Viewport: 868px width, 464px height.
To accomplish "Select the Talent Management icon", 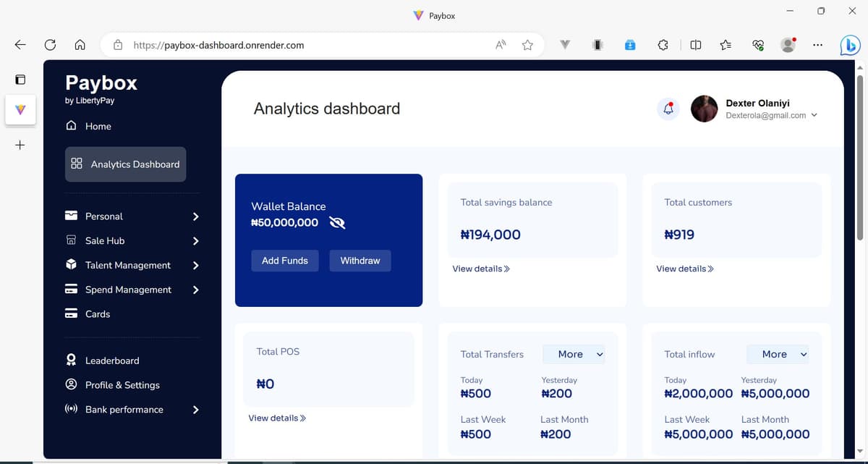I will [x=71, y=265].
